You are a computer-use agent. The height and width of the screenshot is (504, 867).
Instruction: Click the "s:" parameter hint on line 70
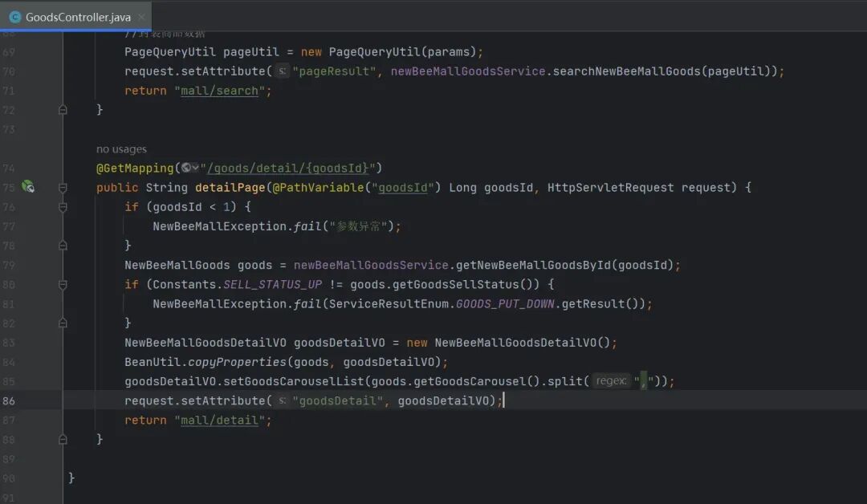pos(282,71)
